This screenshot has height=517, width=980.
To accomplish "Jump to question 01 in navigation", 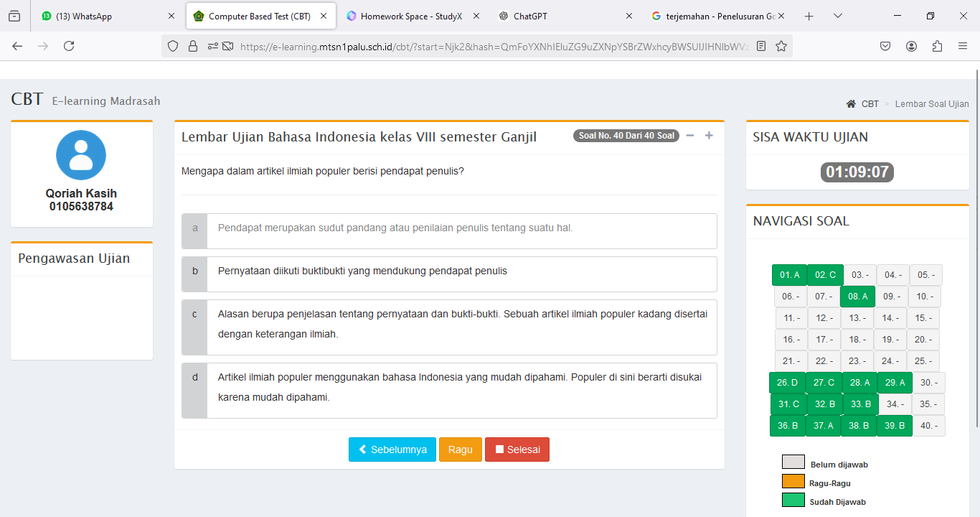I will click(x=790, y=275).
